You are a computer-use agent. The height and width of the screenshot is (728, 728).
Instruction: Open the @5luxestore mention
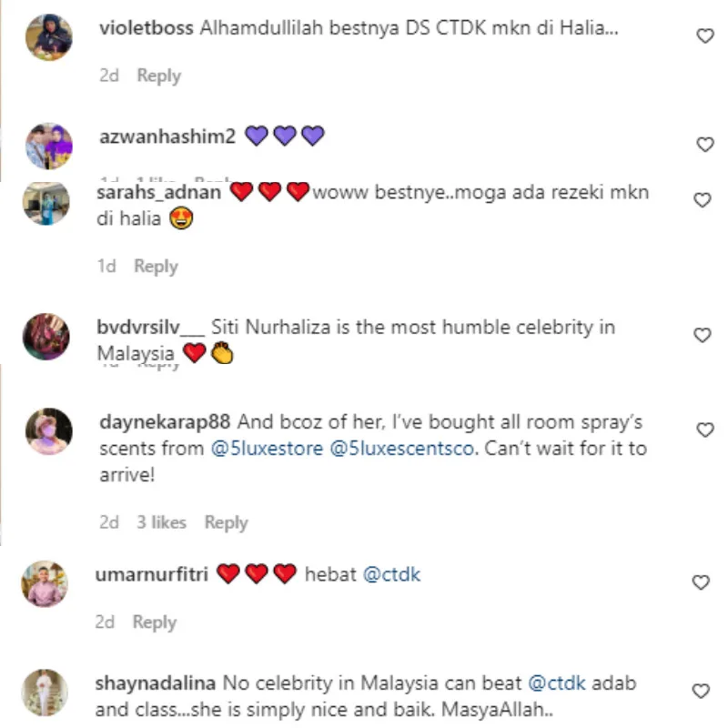(x=270, y=450)
